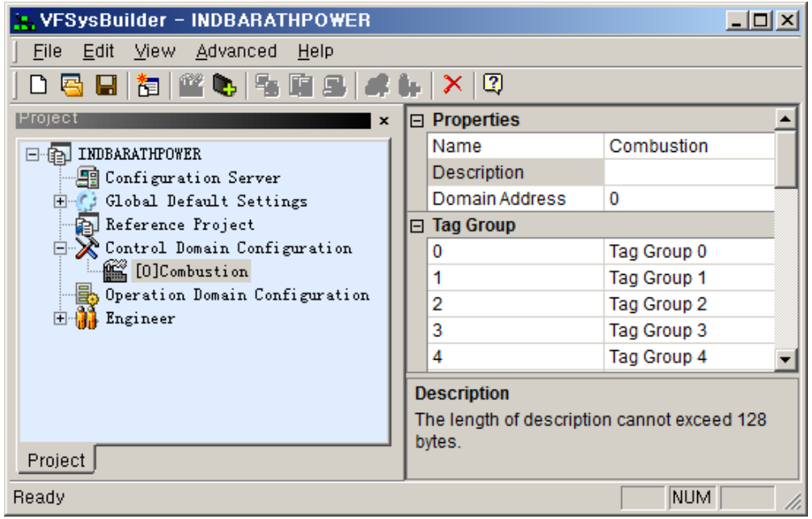Collapse the Tag Group section
The image size is (812, 519).
(417, 226)
